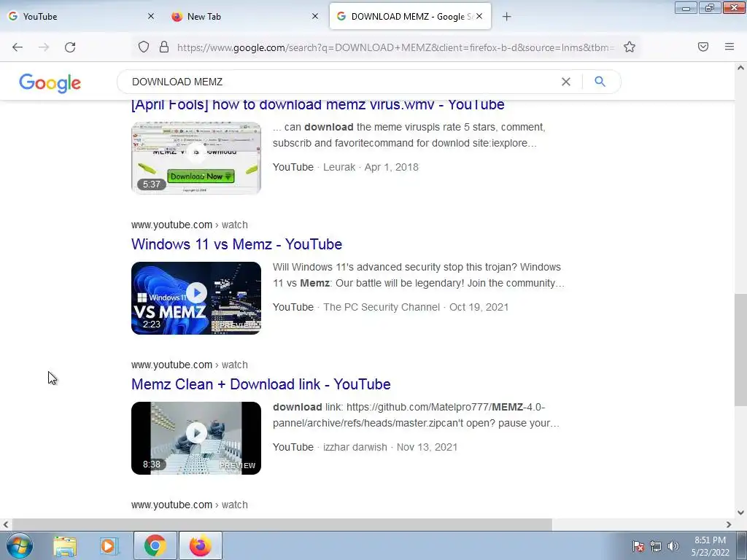This screenshot has height=560, width=747.
Task: Click the 2:23 duration badge
Action: pyautogui.click(x=152, y=324)
